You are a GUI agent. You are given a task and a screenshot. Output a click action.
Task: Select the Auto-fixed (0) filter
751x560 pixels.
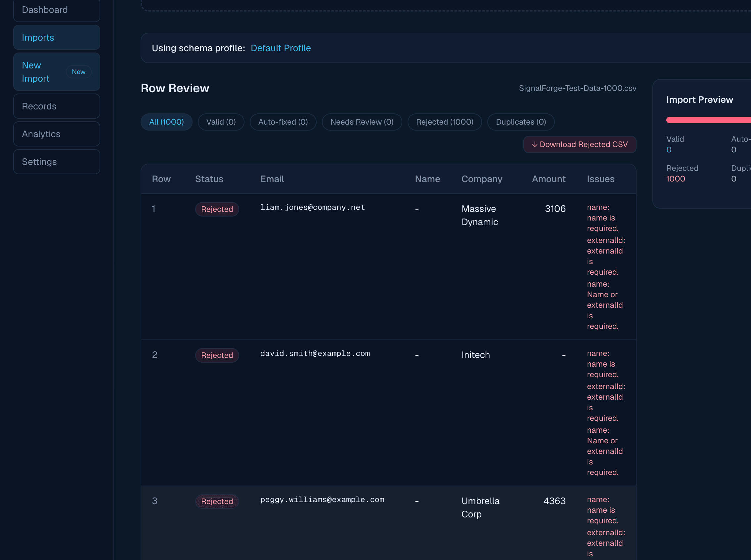(x=283, y=122)
